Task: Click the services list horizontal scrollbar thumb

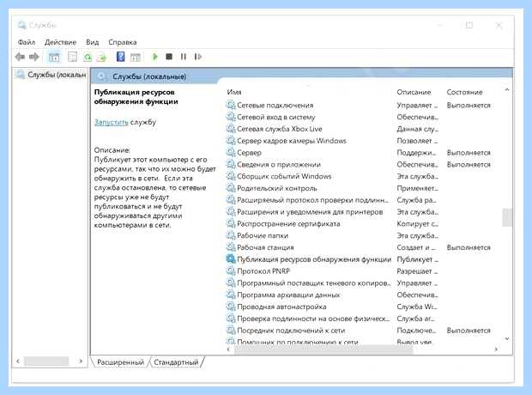Action: [324, 349]
